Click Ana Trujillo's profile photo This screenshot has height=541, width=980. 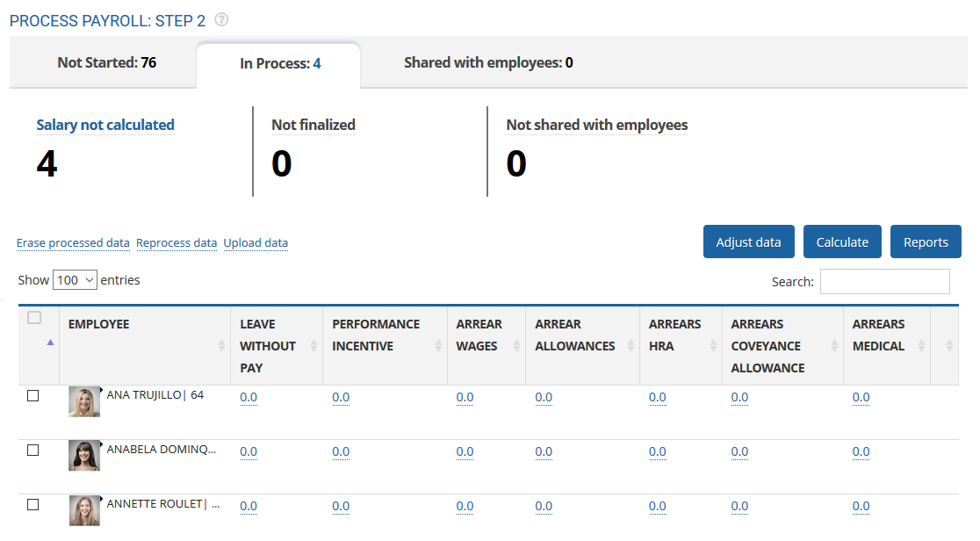84,402
